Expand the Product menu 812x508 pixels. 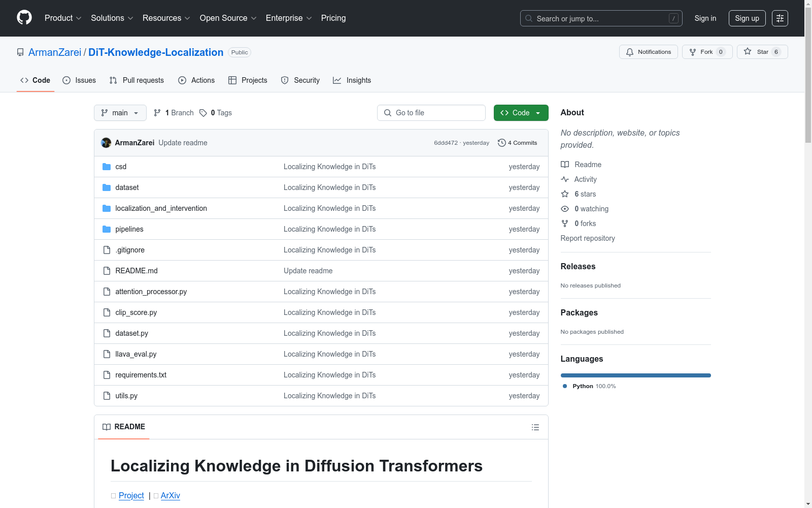tap(63, 18)
